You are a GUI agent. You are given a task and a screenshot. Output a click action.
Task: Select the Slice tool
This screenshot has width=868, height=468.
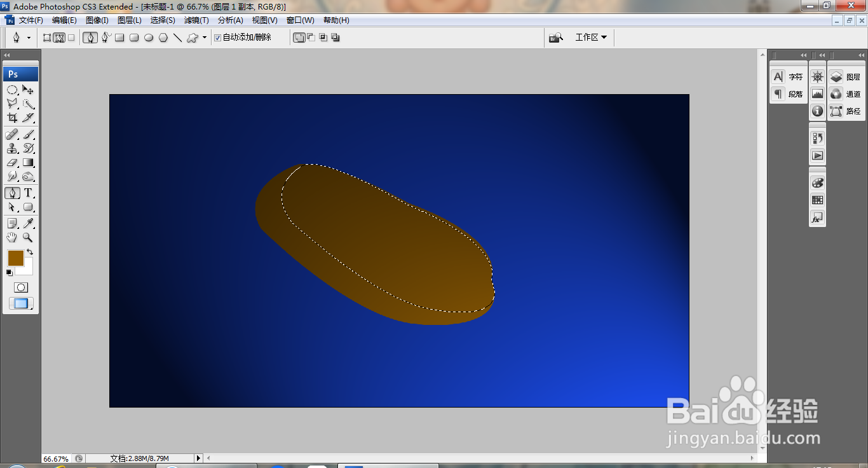point(28,118)
